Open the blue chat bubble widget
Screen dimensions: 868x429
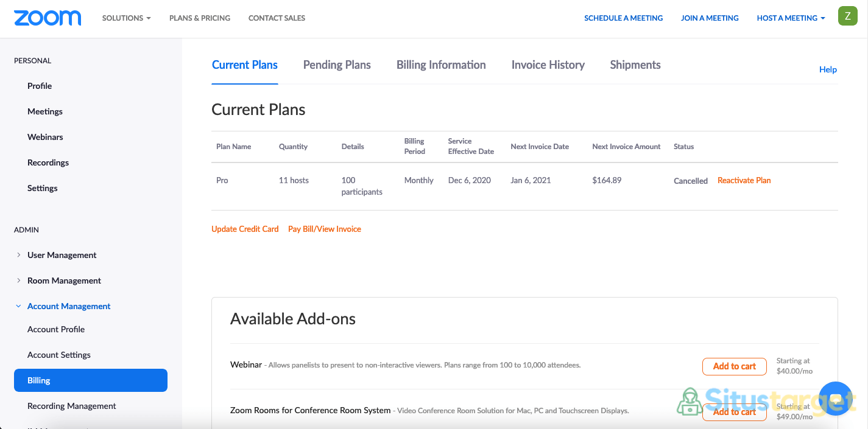click(836, 399)
